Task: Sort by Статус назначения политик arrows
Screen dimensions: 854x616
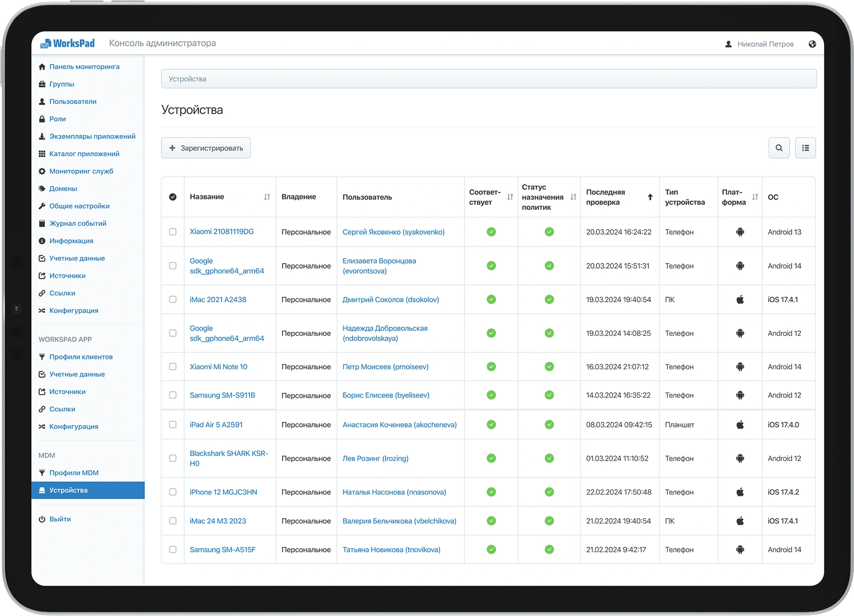Action: click(x=573, y=197)
